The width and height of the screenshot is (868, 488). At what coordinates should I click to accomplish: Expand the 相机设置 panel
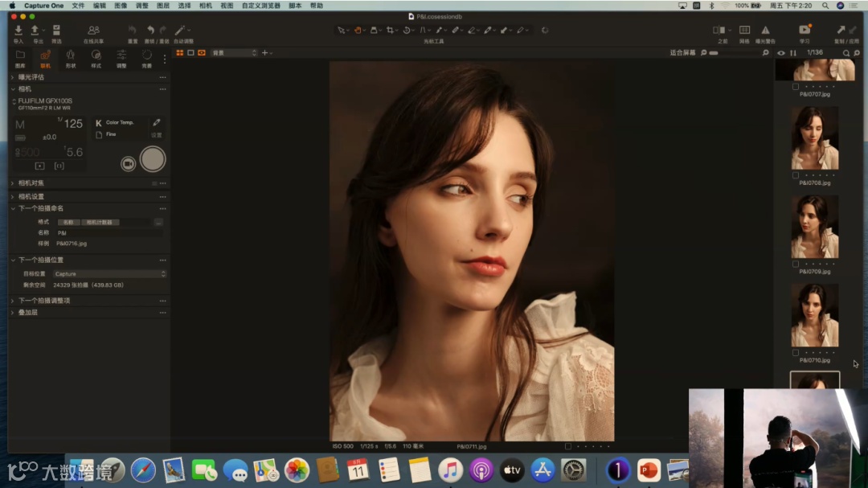click(x=13, y=197)
